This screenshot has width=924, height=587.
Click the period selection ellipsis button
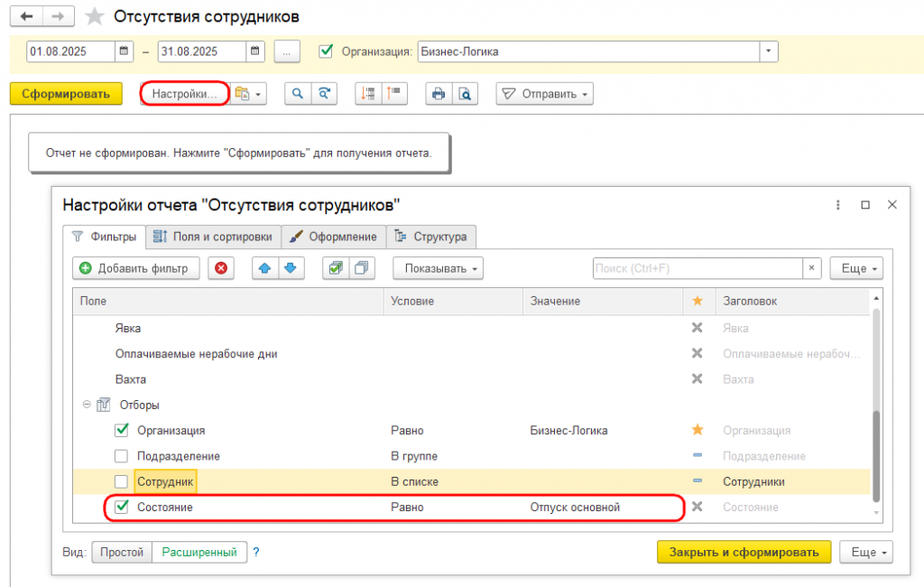point(287,51)
